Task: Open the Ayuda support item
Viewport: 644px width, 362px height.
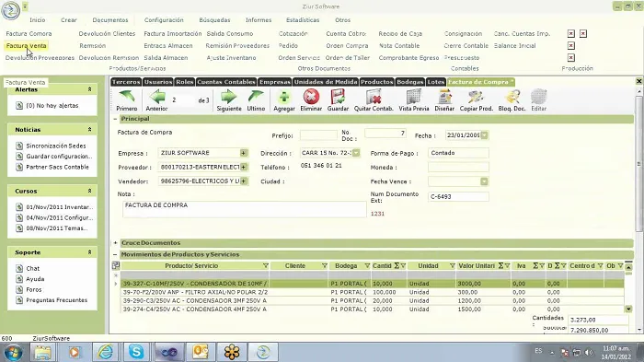Action: pos(35,279)
